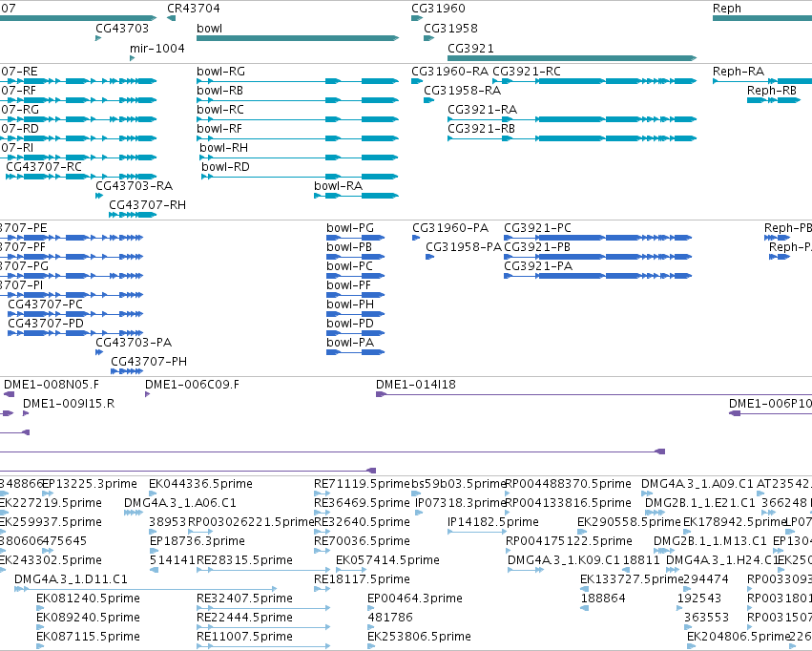Select the bowl-RD transcript label
The height and width of the screenshot is (651, 812).
point(225,167)
